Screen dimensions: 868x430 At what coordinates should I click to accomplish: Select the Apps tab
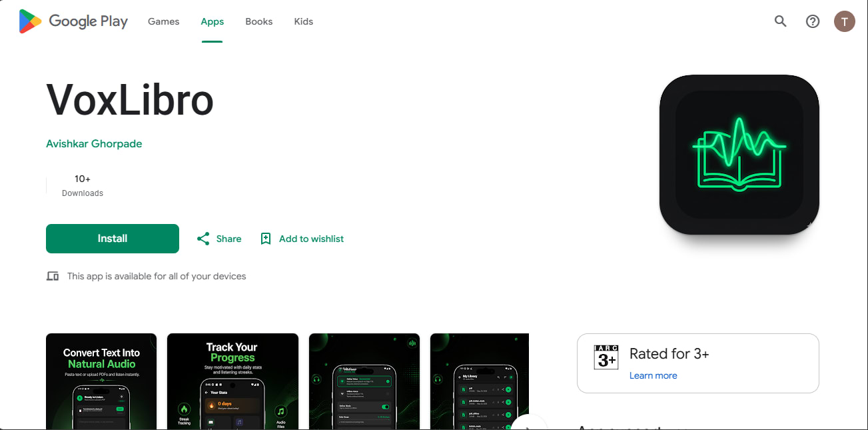[213, 21]
